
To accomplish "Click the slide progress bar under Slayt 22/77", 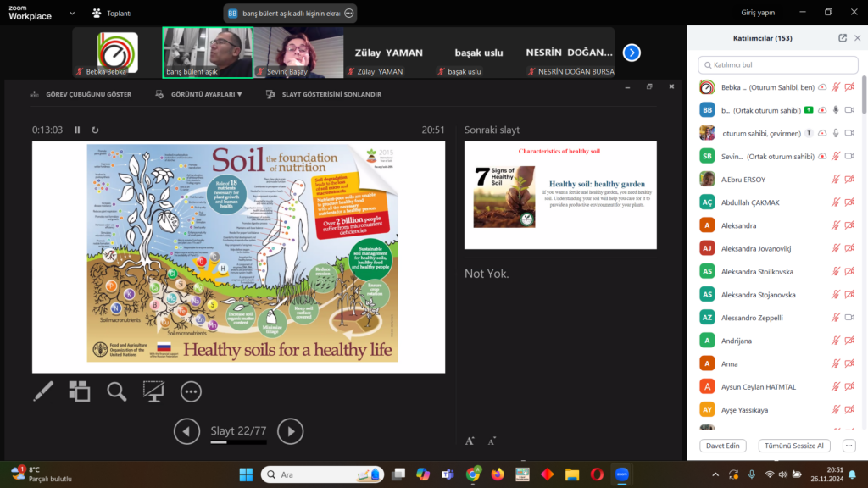I will tap(238, 442).
